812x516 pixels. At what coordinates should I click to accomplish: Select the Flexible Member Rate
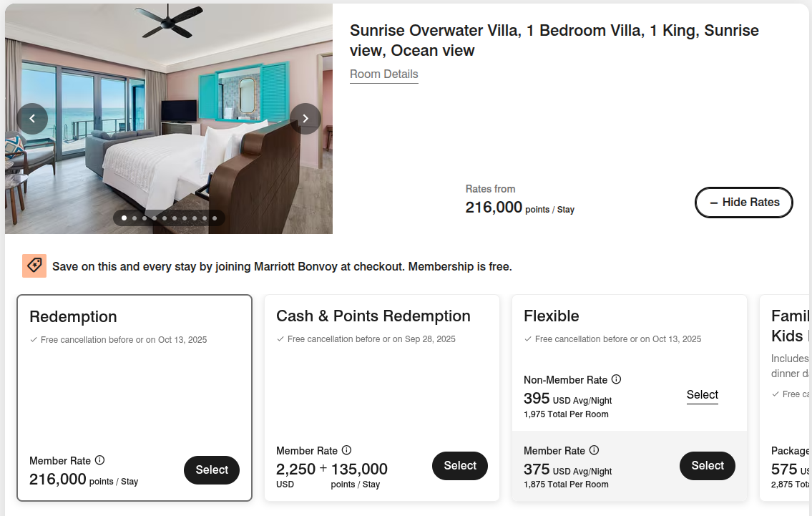707,465
